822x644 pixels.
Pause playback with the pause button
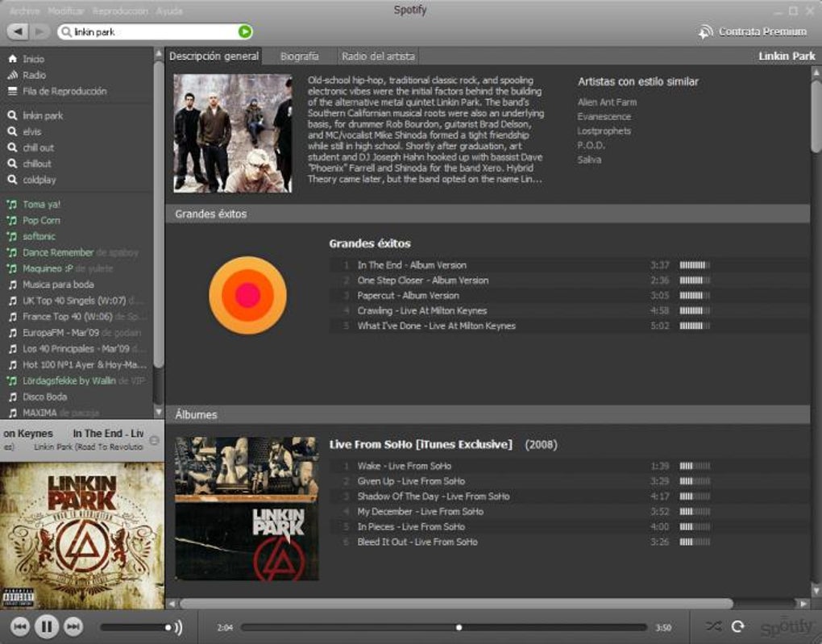[x=46, y=626]
